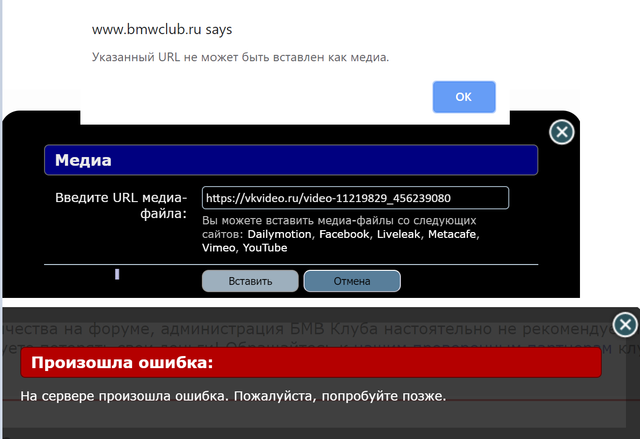Click the 'www.bmwclub.ru says' alert title
This screenshot has height=439, width=640.
click(x=162, y=29)
